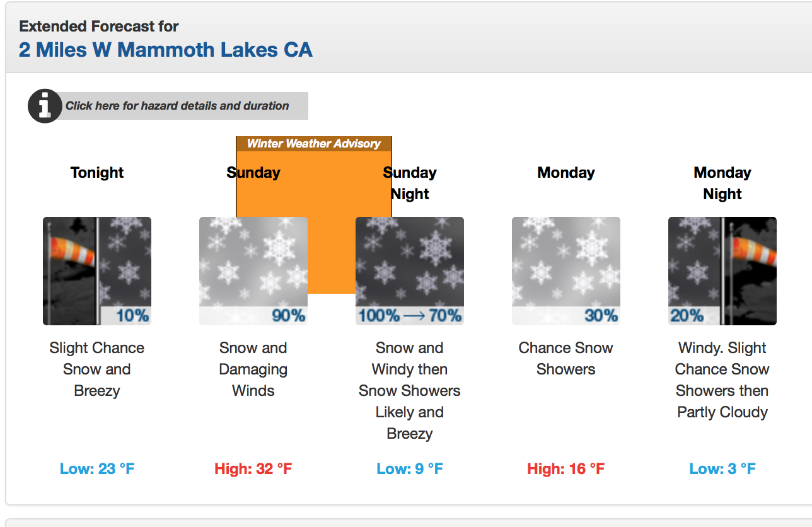The image size is (812, 527).
Task: Click the 'High: 16 °F' temperature
Action: 566,469
